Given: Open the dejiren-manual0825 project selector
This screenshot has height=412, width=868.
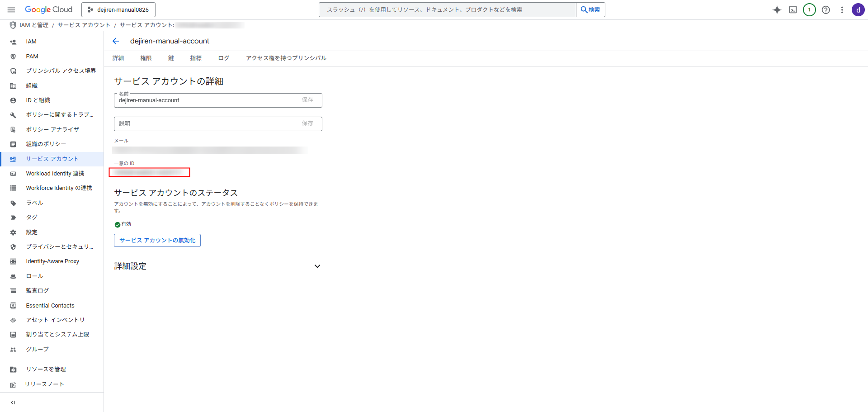Looking at the screenshot, I should click(118, 9).
